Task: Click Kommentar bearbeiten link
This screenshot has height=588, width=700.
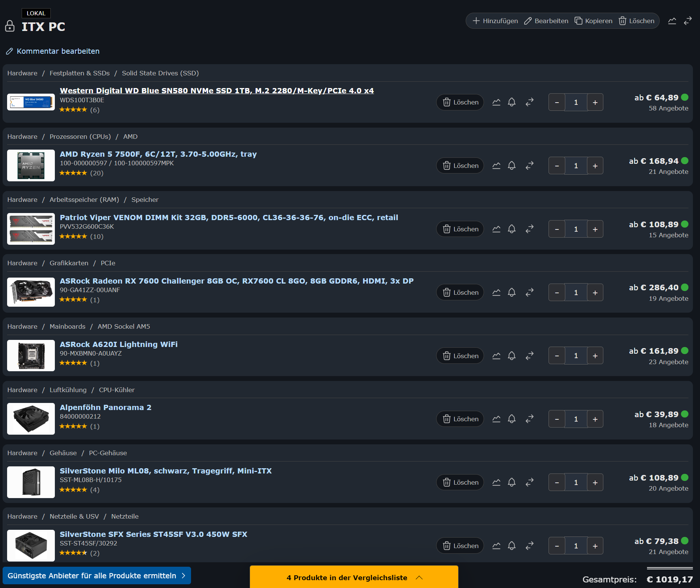Action: click(x=53, y=51)
